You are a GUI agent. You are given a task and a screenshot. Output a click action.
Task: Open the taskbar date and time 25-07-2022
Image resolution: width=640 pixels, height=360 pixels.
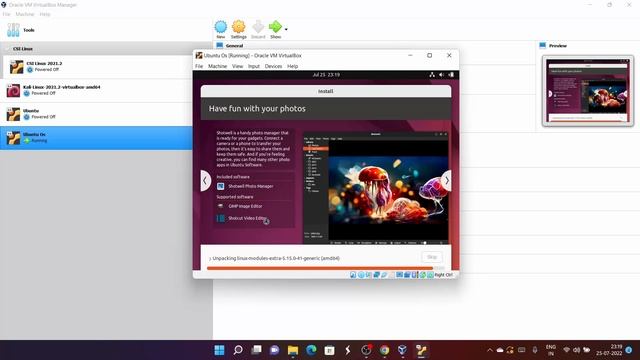(610, 350)
